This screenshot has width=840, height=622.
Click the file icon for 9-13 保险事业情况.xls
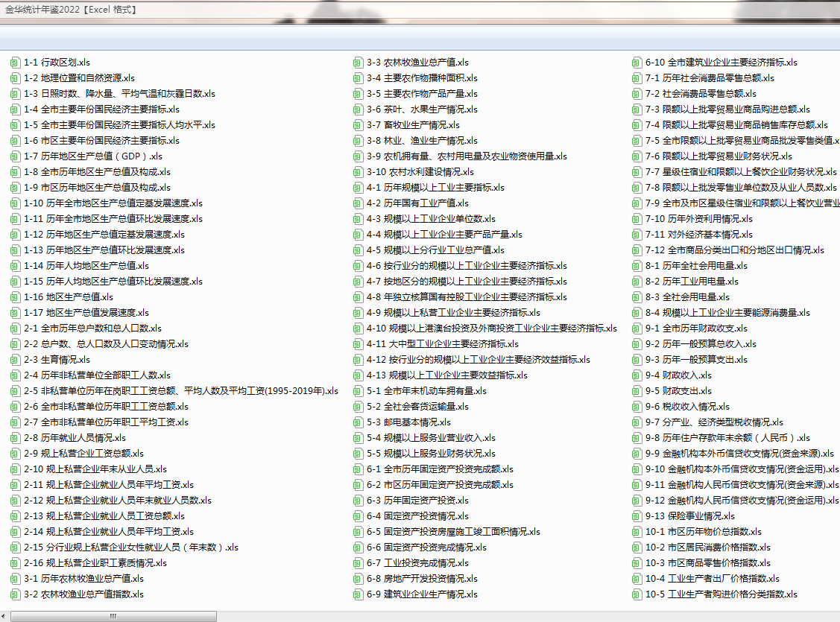637,516
